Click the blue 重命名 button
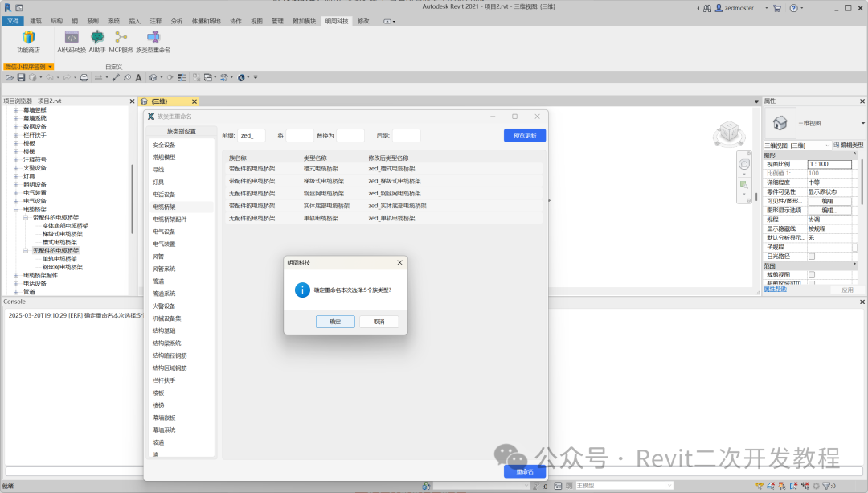 [x=525, y=472]
